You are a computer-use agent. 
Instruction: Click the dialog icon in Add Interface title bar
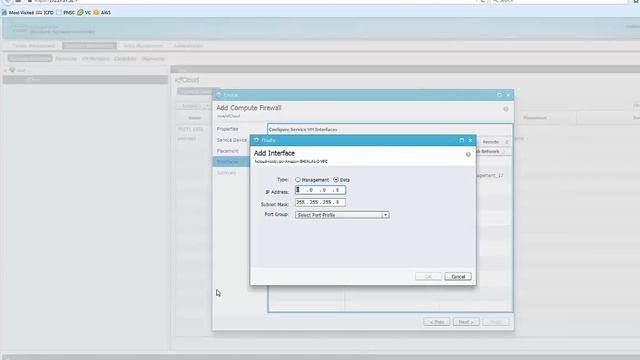click(256, 140)
